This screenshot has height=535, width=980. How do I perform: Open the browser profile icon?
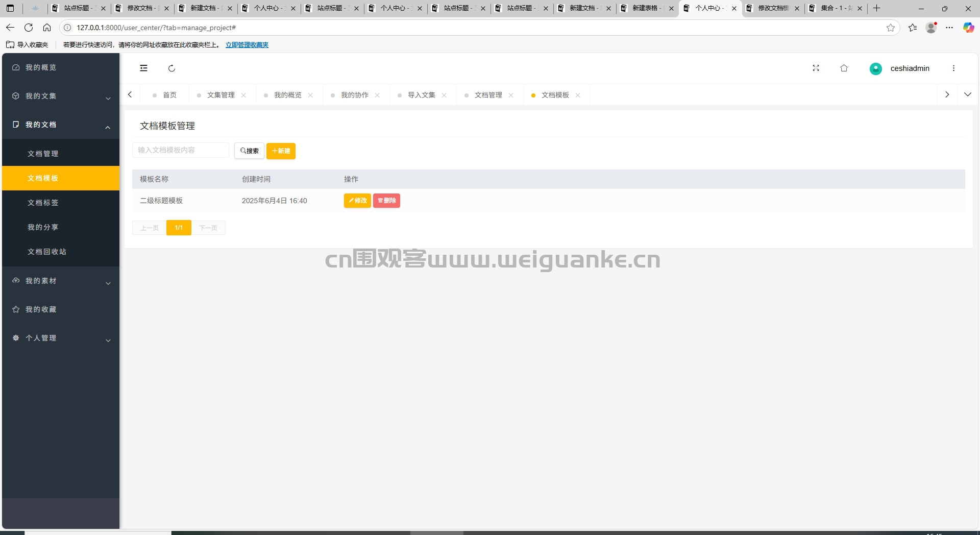point(931,28)
